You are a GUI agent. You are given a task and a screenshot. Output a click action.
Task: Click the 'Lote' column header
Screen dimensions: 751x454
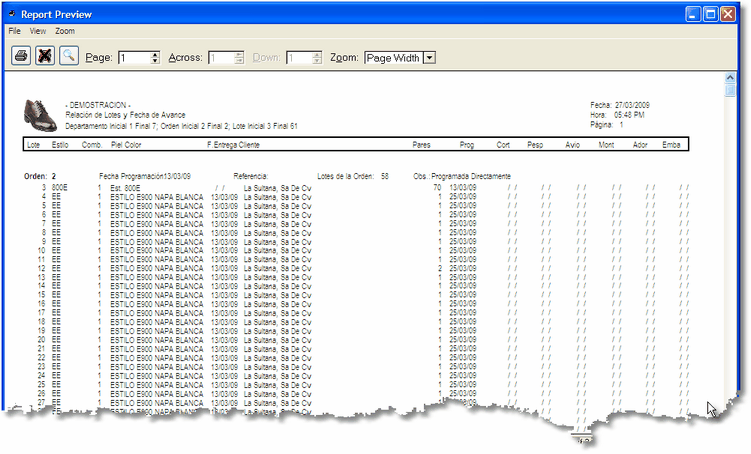pos(34,145)
